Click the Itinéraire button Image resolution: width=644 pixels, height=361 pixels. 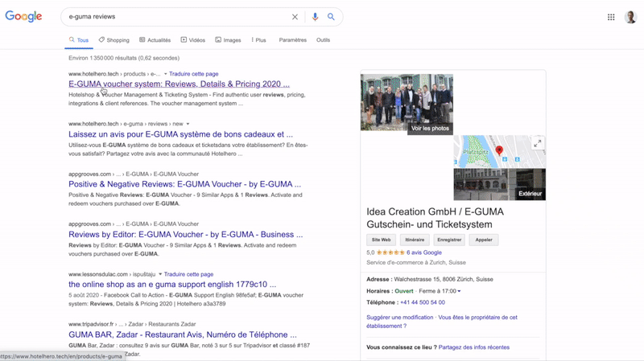pyautogui.click(x=415, y=240)
